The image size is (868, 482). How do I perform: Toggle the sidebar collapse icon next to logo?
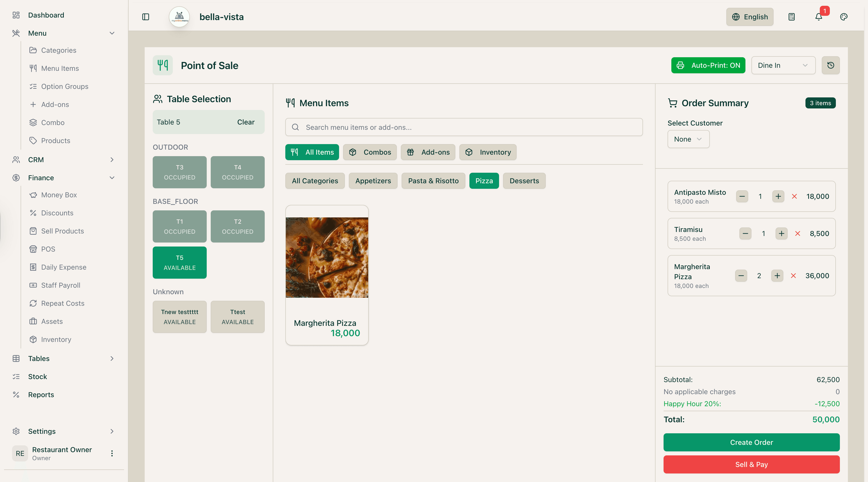point(146,17)
